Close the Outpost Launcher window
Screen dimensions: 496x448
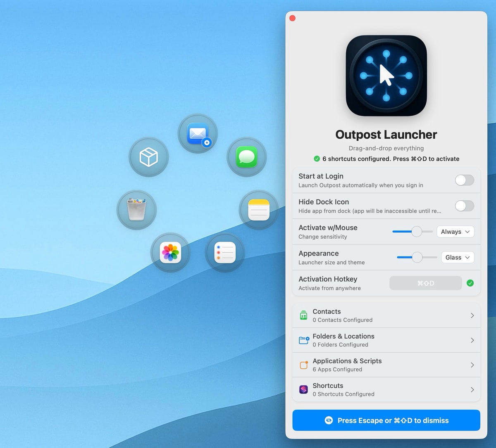click(293, 18)
